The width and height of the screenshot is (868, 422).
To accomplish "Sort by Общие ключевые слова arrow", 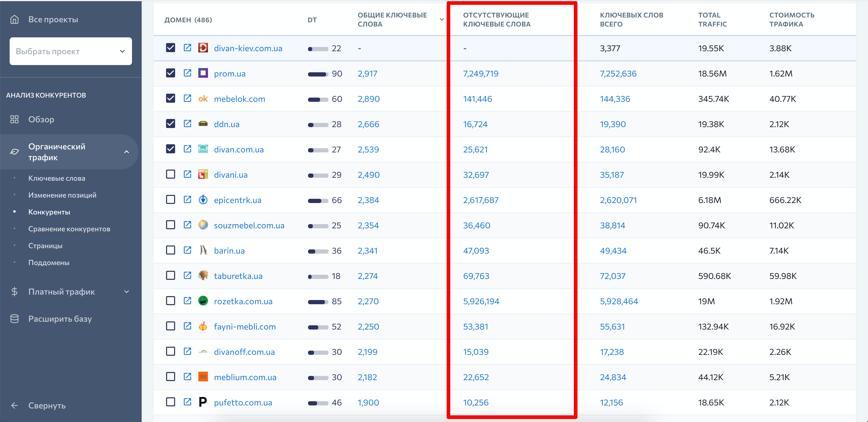I will [x=442, y=20].
